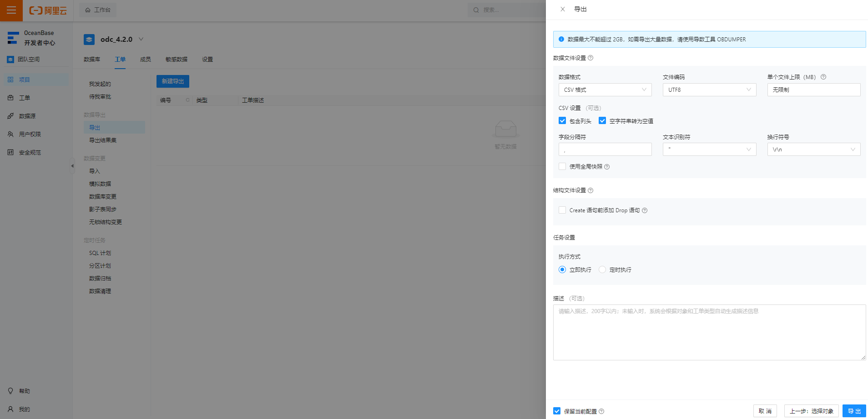Open the 工作台 header tab
The image size is (868, 419).
pos(98,10)
